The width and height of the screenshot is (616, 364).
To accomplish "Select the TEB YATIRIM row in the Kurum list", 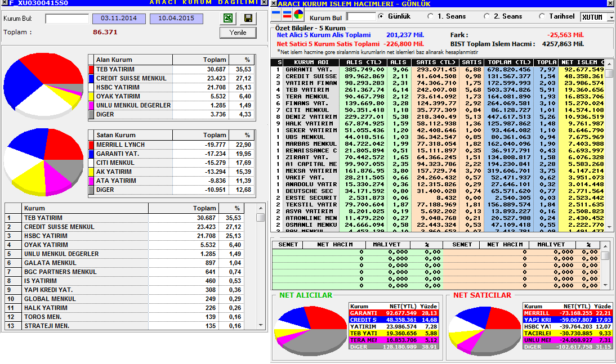I will tap(124, 218).
